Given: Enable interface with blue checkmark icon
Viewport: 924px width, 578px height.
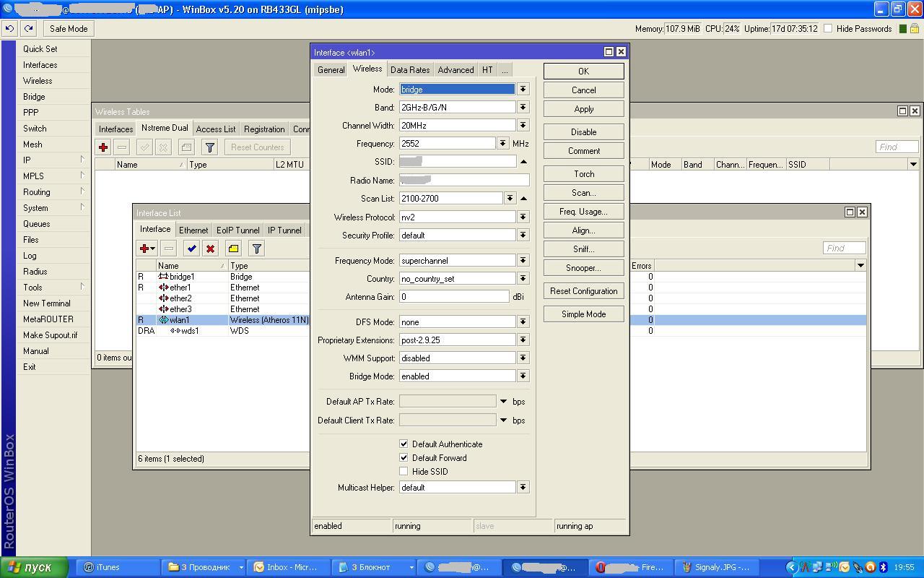Looking at the screenshot, I should [191, 249].
